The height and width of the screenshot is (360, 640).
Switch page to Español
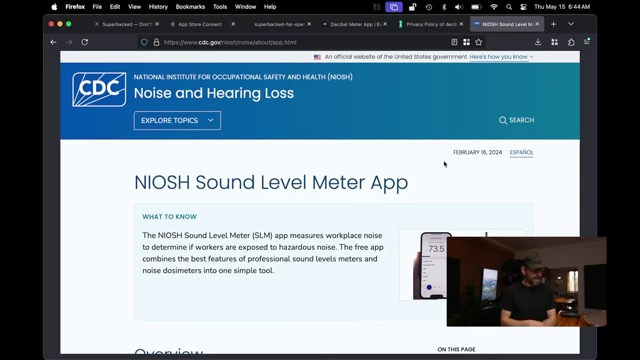tap(521, 152)
